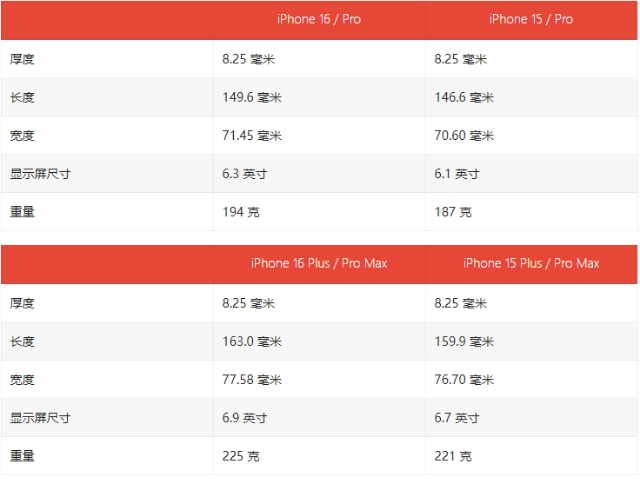Click the iPhone 15 / Pro column header
The image size is (640, 480).
click(531, 19)
